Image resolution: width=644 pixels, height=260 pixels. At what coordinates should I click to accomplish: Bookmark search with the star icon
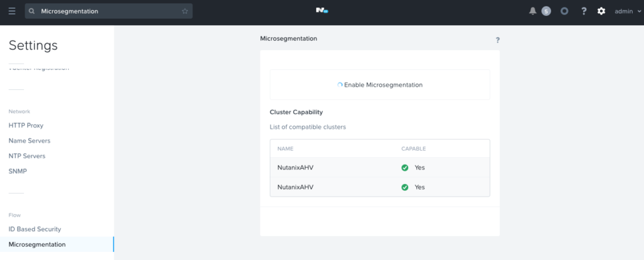pos(185,11)
